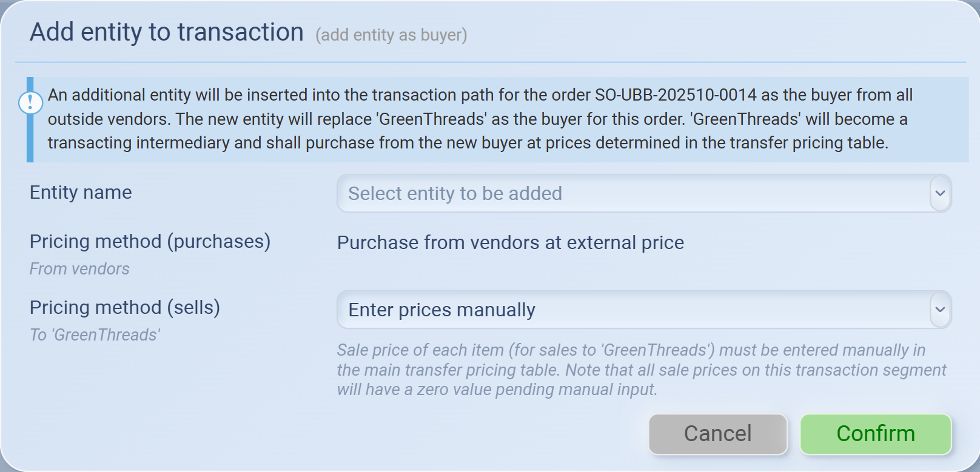Click the 'Pricing method (sells)' label

point(125,307)
